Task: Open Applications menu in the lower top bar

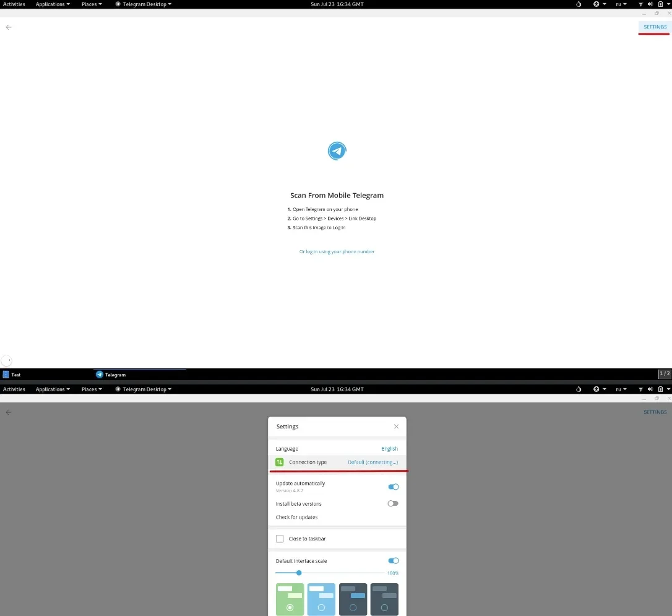Action: point(53,389)
